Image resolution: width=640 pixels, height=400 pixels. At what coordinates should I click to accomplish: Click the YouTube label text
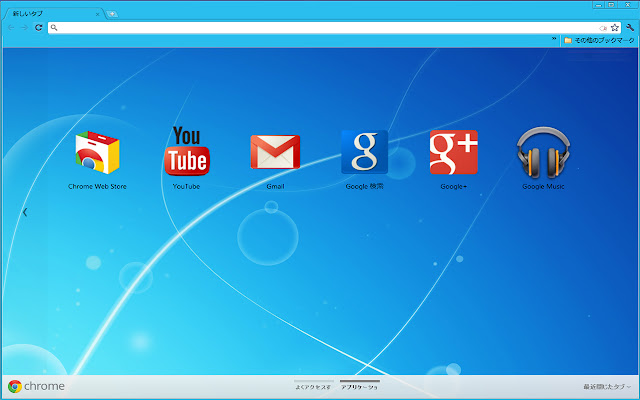coord(187,187)
